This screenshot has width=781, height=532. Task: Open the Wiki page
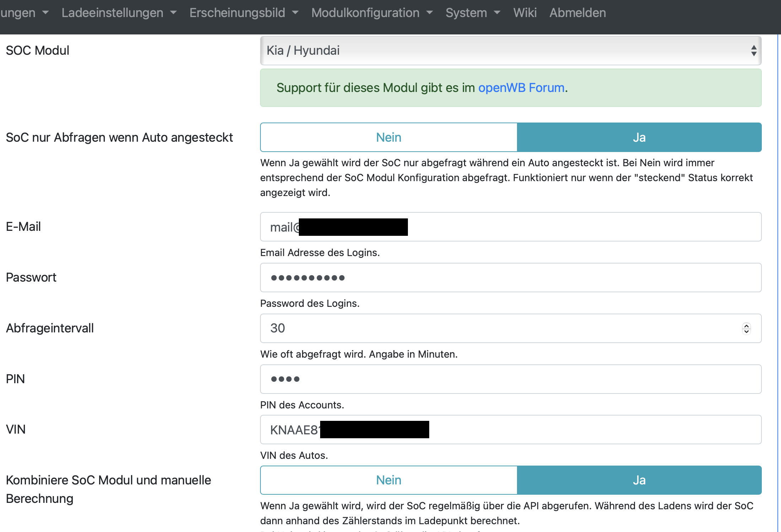524,13
